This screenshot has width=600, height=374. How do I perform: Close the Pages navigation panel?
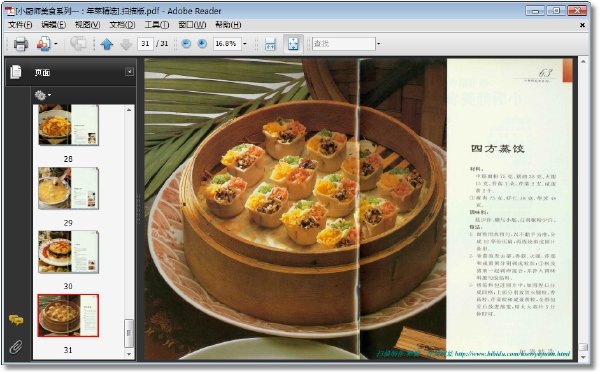coord(129,72)
